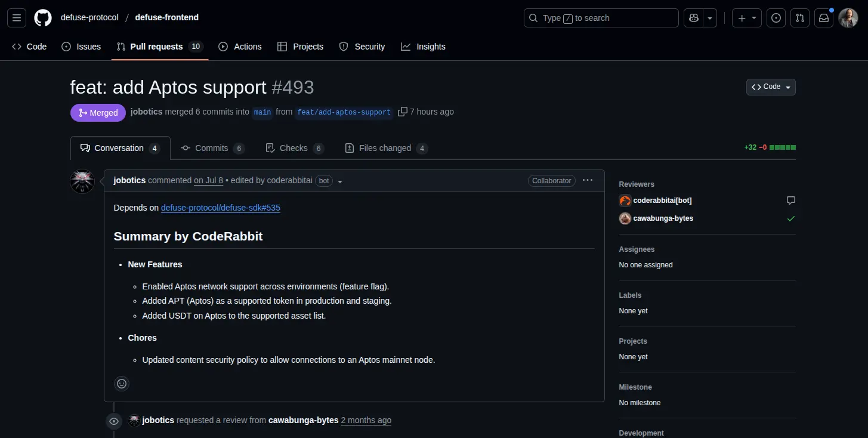This screenshot has height=438, width=868.
Task: Open the Create new plus menu
Action: click(x=747, y=18)
